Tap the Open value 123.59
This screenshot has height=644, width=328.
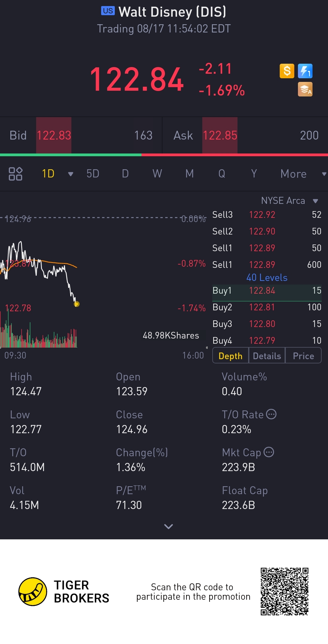coord(132,391)
